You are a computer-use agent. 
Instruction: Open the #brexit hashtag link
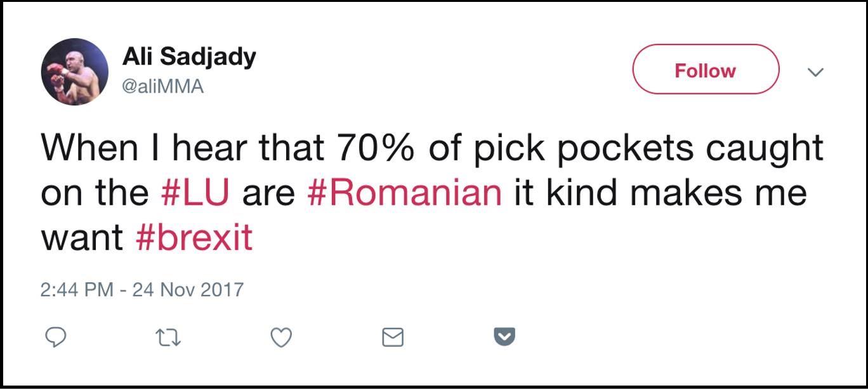click(x=194, y=238)
